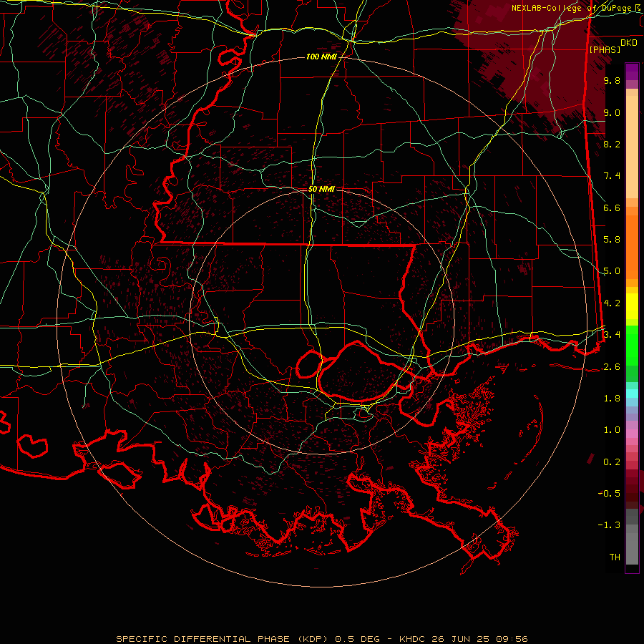Select the 9.8 value on the scale

pos(612,80)
